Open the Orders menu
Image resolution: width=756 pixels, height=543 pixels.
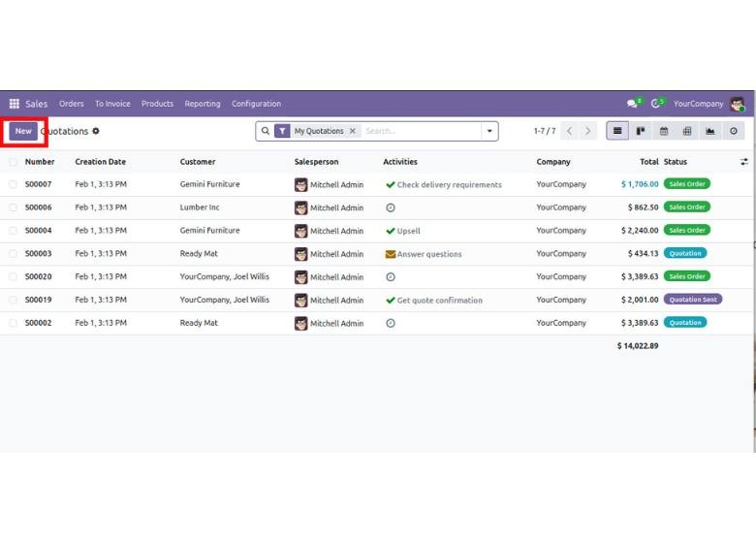point(71,104)
